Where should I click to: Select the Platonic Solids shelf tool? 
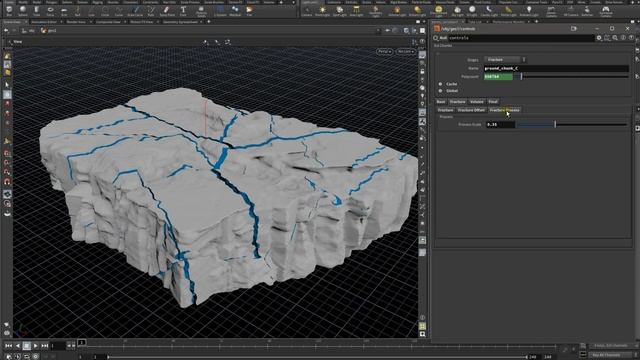point(201,11)
